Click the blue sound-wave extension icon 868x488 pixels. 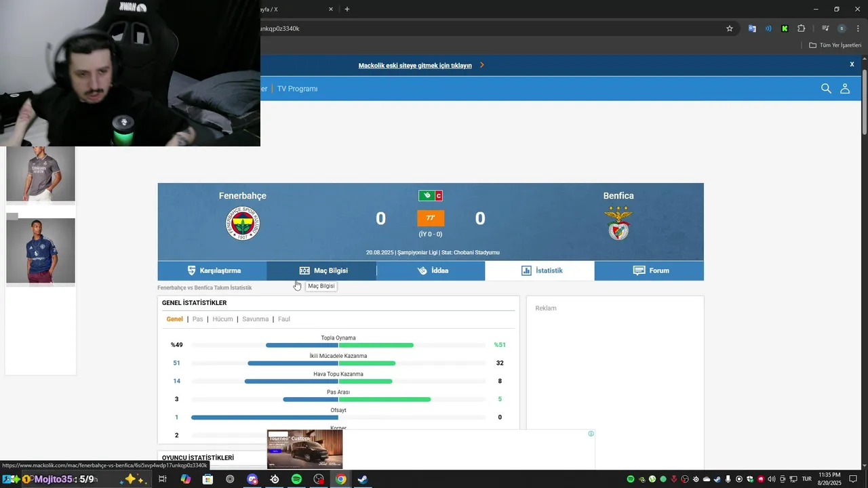pos(768,28)
